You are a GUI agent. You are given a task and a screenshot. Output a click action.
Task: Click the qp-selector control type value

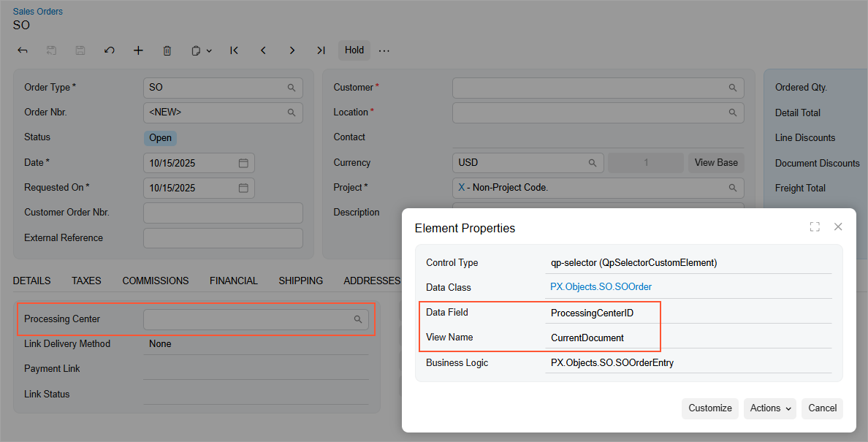pos(634,263)
